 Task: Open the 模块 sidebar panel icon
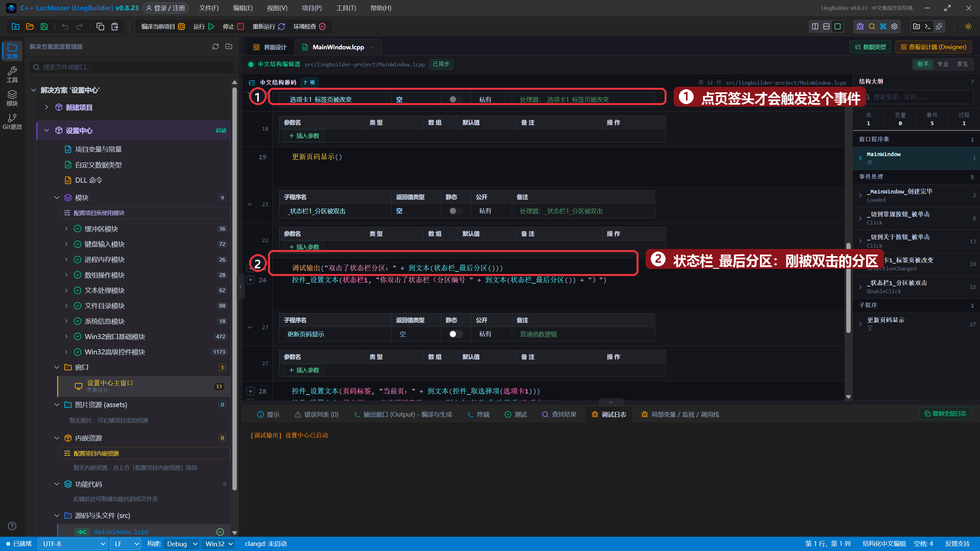12,98
